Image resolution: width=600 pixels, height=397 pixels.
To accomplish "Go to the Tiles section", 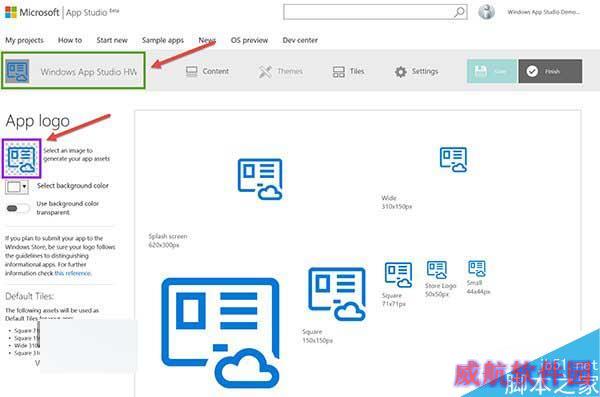I will (x=348, y=71).
